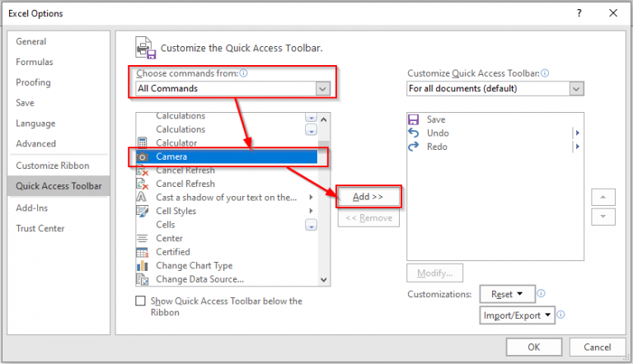Image resolution: width=633 pixels, height=364 pixels.
Task: Click the Calculator icon in commands list
Action: pyautogui.click(x=142, y=142)
